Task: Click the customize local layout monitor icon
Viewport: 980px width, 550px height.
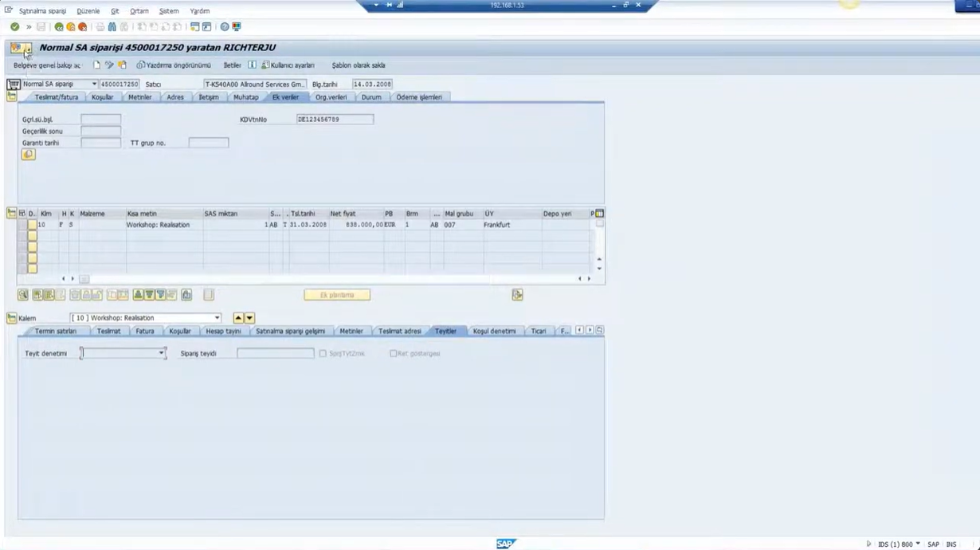Action: 237,27
